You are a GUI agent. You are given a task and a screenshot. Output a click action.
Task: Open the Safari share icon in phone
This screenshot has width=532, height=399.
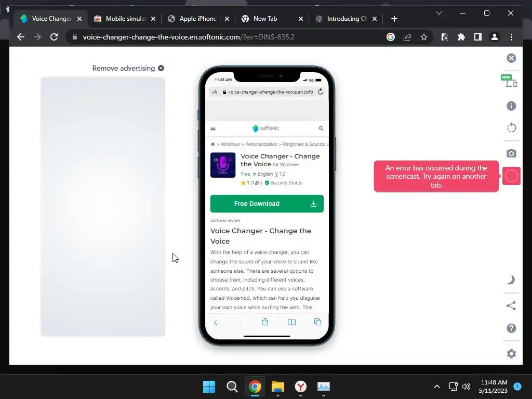pyautogui.click(x=265, y=322)
